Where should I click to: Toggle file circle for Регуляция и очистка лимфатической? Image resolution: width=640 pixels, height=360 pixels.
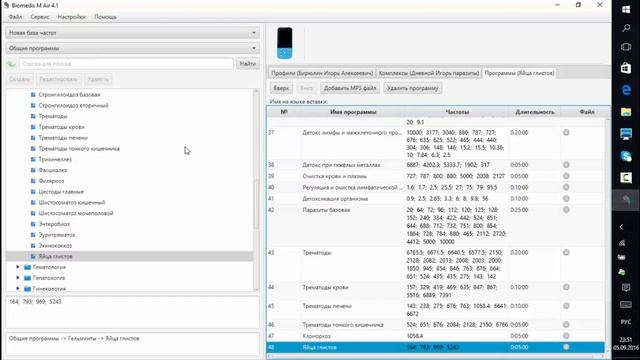point(566,187)
